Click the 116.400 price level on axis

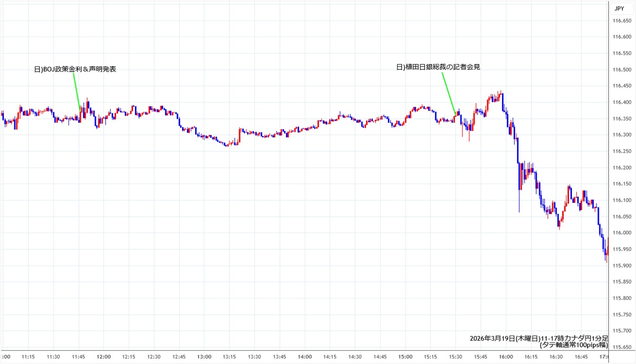point(622,102)
